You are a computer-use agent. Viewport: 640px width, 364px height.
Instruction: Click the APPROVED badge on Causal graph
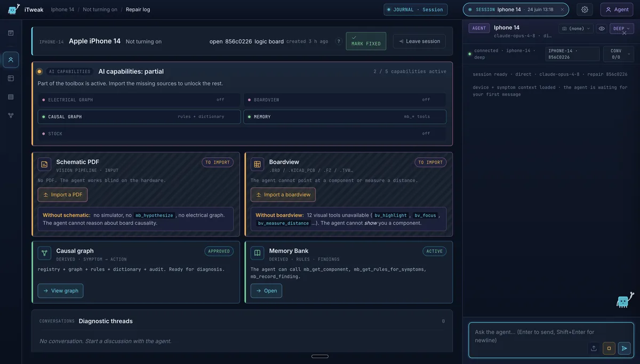(219, 251)
